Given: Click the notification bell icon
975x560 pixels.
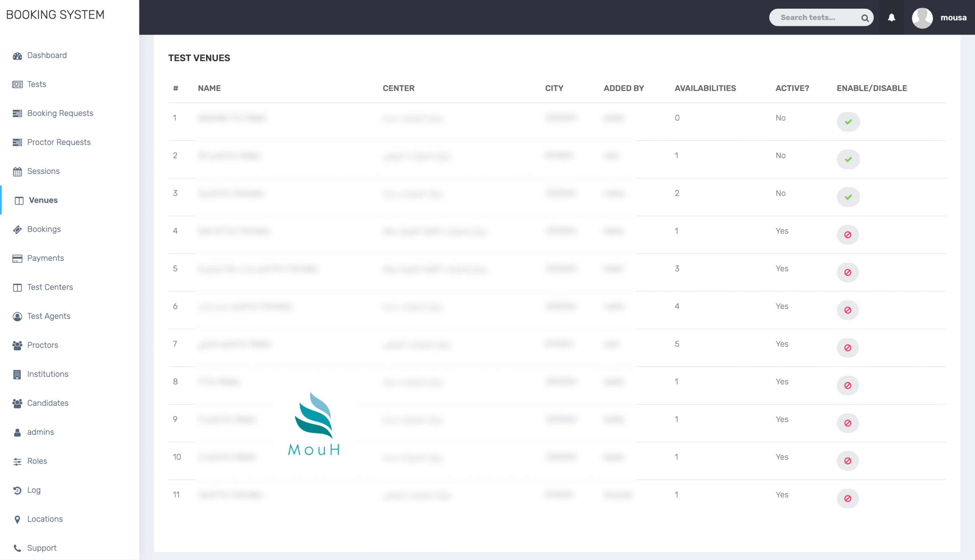Looking at the screenshot, I should pos(892,18).
